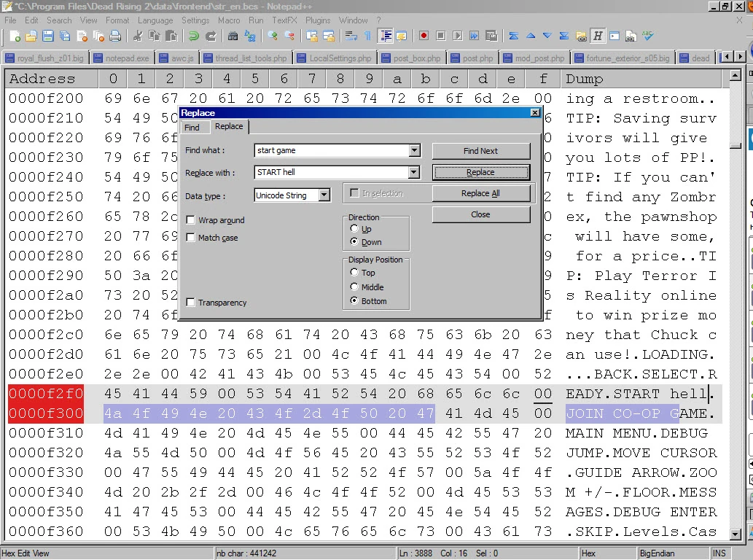Viewport: 753px width, 560px height.
Task: Click the Save Recorded Macro icon
Action: tap(491, 36)
